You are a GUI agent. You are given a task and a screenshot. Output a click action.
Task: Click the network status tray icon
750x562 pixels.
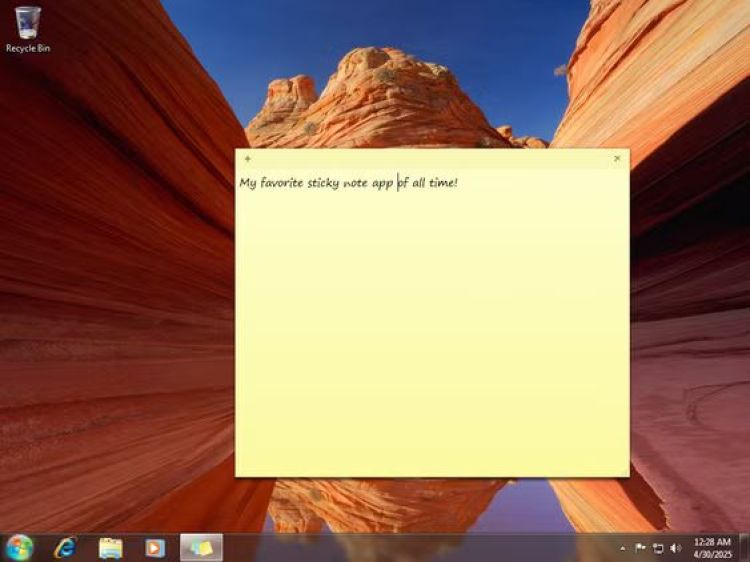click(658, 548)
